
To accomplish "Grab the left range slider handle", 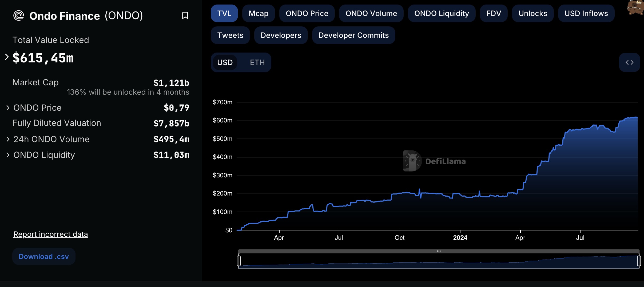I will (x=239, y=261).
